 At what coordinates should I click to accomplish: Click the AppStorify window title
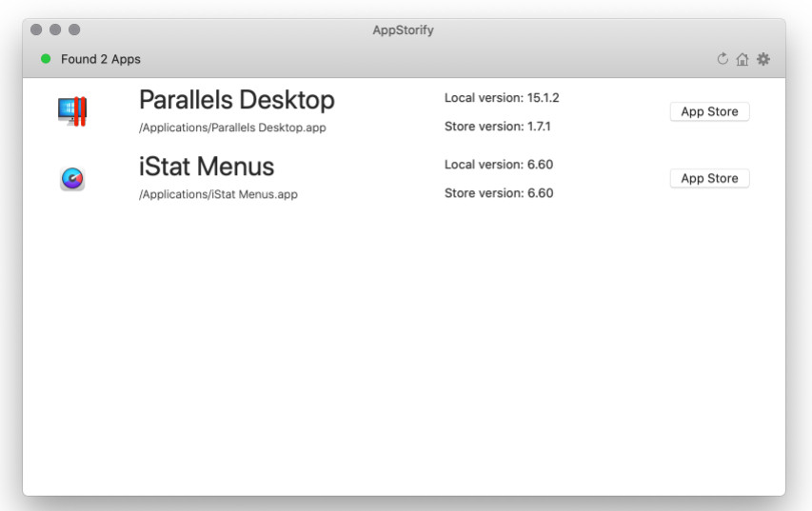point(403,30)
